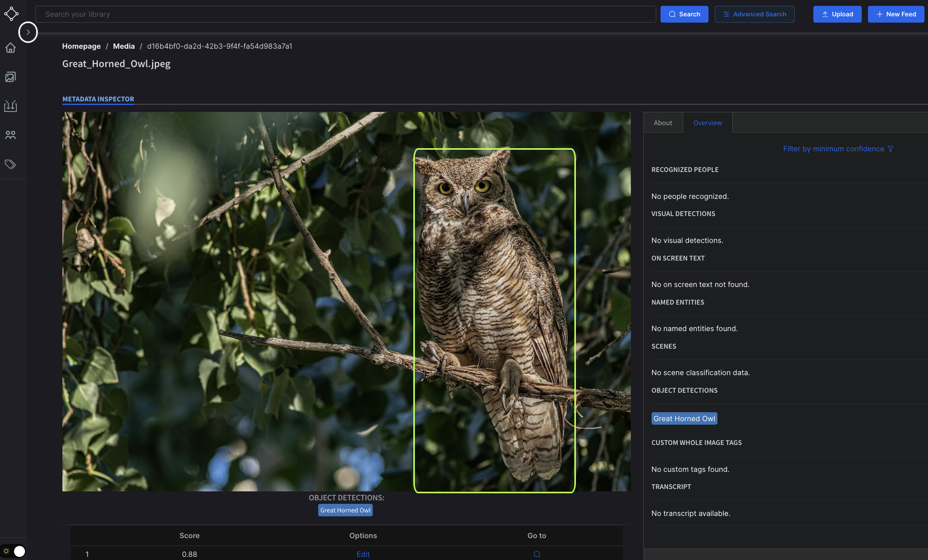Click the score value 0.88
The image size is (928, 560).
click(189, 554)
